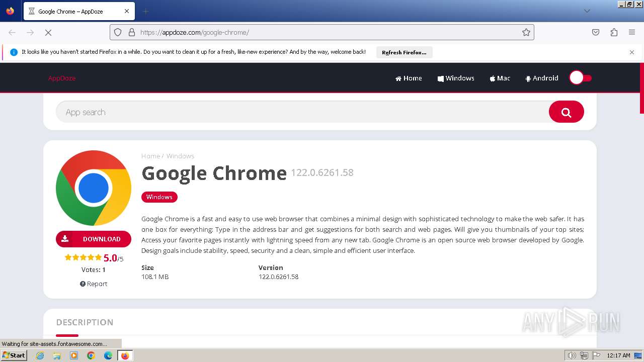
Task: Open a new tab with plus button
Action: pos(146,11)
